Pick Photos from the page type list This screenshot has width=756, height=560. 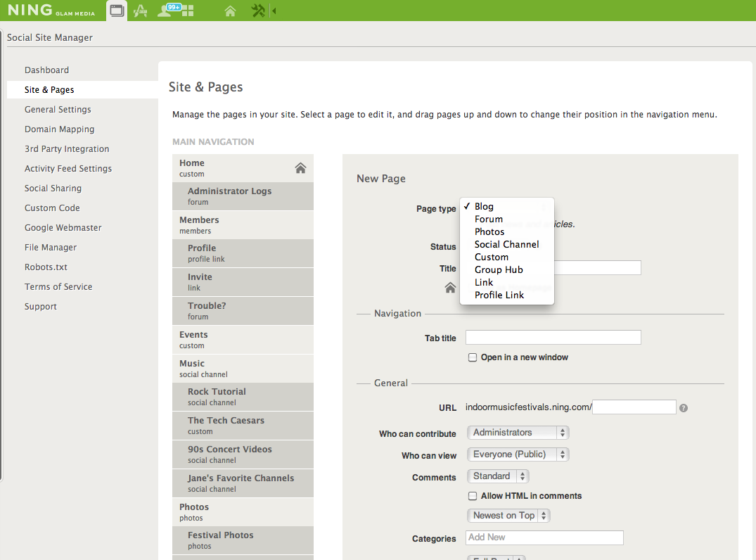[507, 231]
